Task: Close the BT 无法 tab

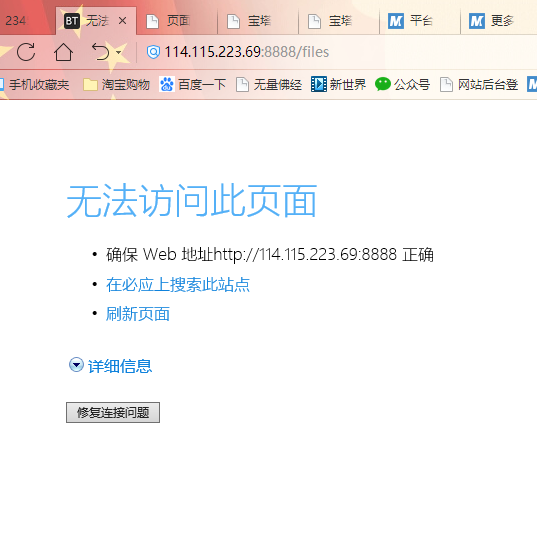Action: coord(122,21)
